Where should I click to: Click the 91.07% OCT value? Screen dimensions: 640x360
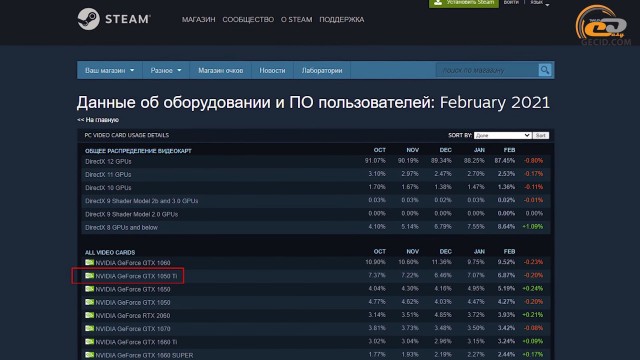tap(375, 161)
